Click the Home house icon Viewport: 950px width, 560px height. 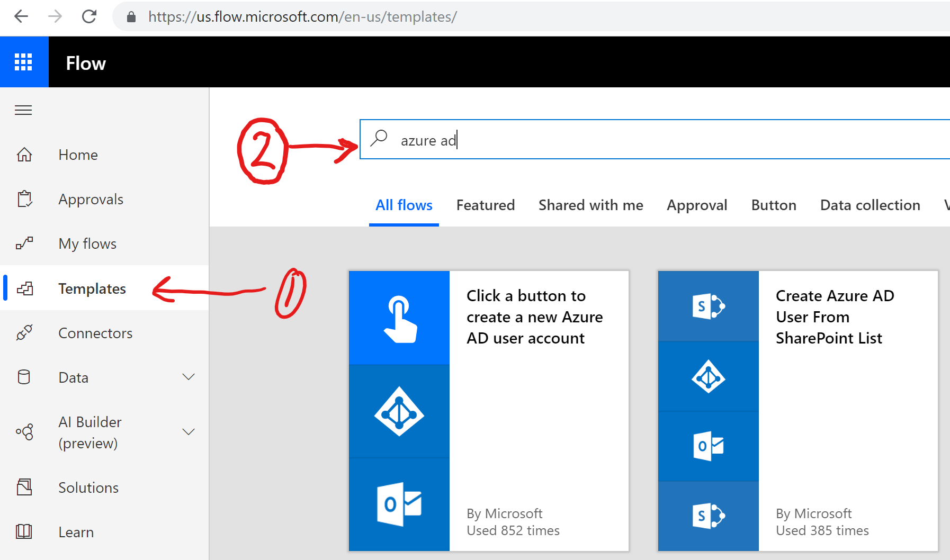pyautogui.click(x=24, y=155)
